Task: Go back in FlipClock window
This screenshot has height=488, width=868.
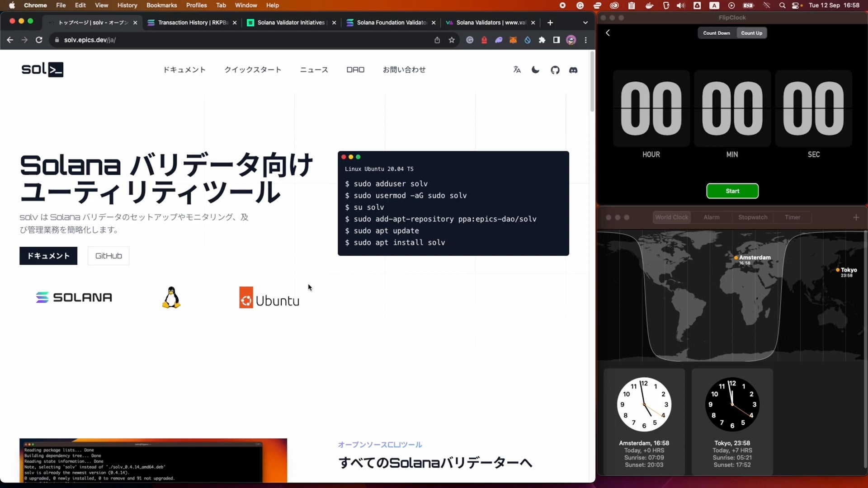Action: (608, 33)
